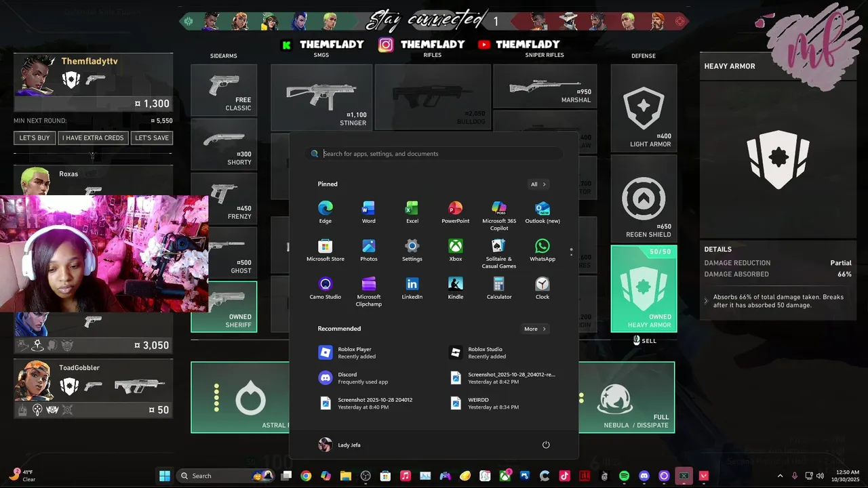Open Task View on the taskbar

point(286,476)
